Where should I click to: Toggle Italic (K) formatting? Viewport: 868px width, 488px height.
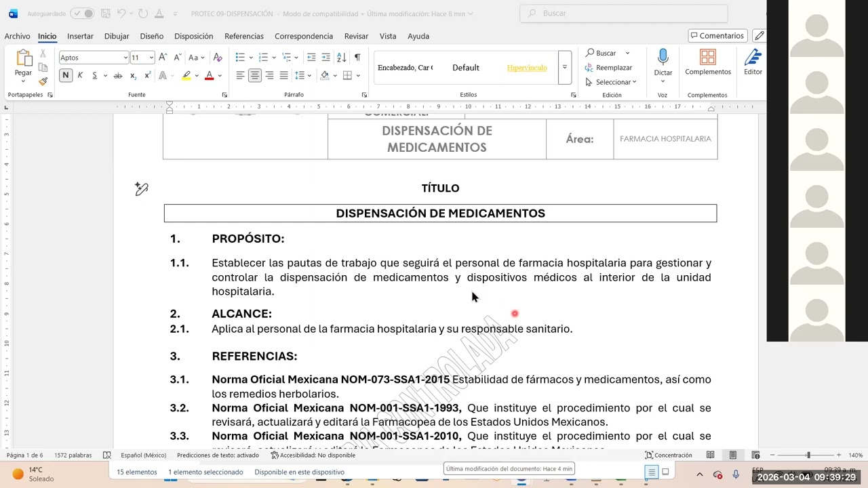click(x=80, y=75)
